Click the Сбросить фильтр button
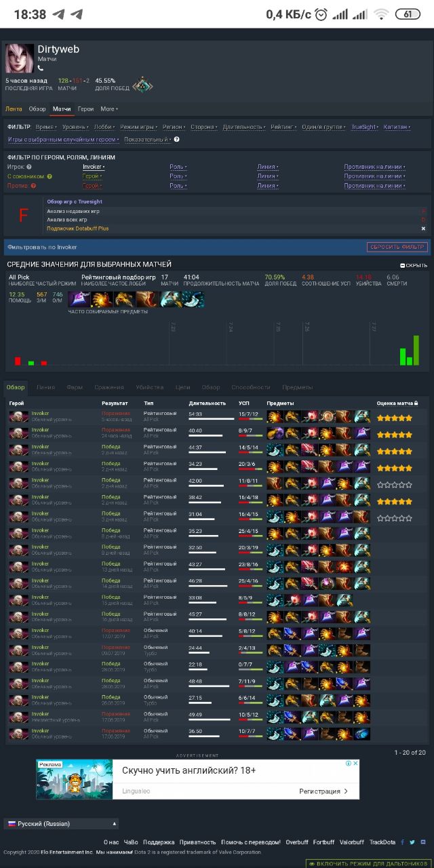This screenshot has height=868, width=434. click(x=397, y=247)
